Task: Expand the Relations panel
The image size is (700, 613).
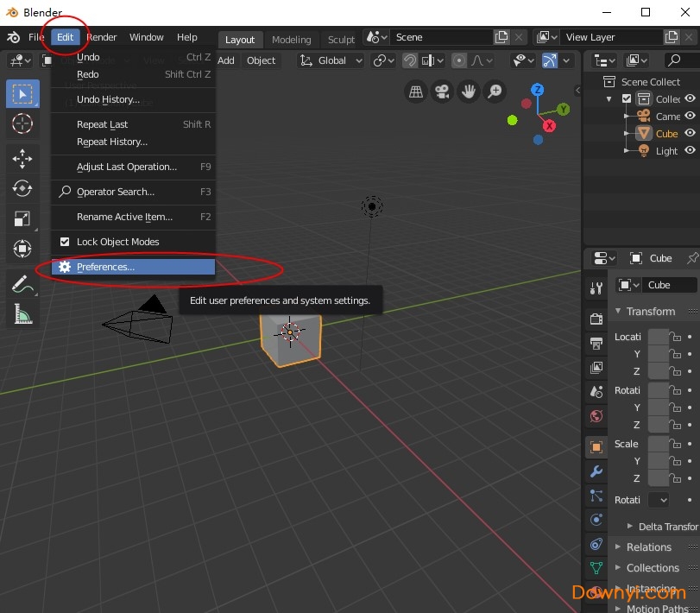Action: (x=648, y=547)
